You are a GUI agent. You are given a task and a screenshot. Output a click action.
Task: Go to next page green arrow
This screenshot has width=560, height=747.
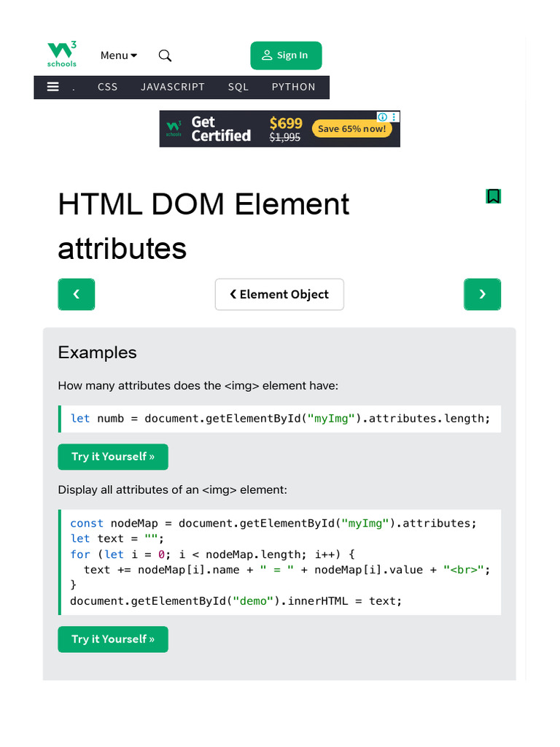483,295
